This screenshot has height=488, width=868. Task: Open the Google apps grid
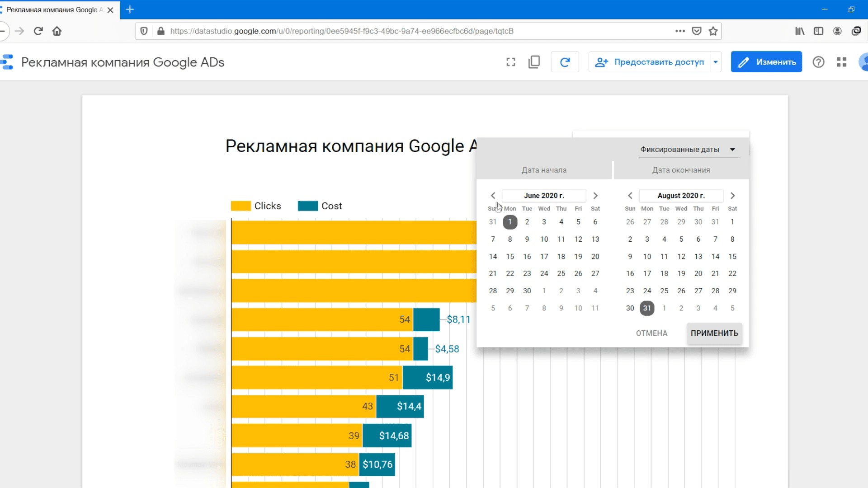841,62
